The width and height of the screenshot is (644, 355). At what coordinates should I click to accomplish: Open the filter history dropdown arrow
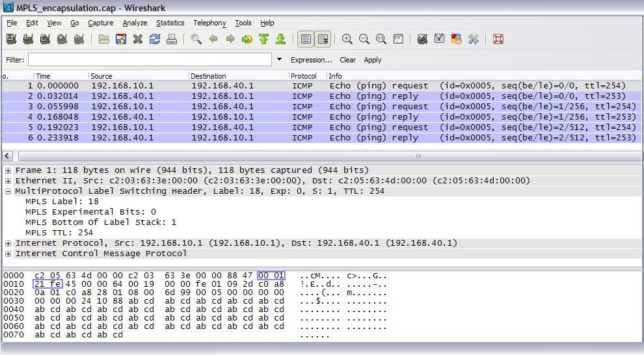pos(279,60)
